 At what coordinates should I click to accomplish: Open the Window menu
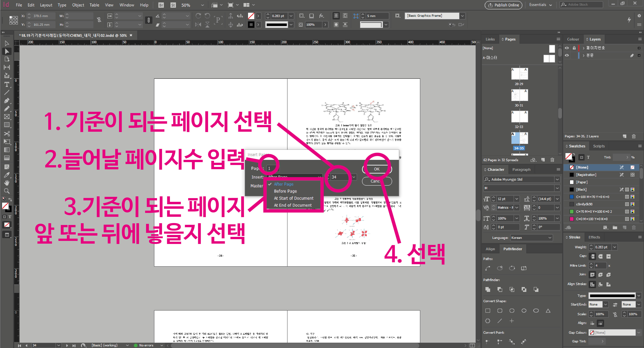(x=127, y=5)
